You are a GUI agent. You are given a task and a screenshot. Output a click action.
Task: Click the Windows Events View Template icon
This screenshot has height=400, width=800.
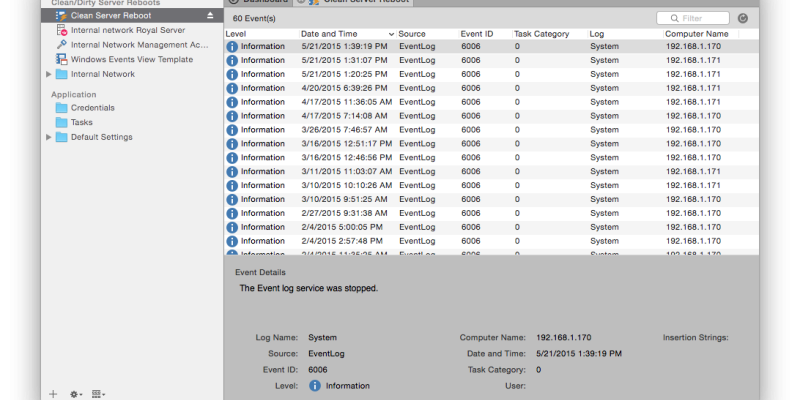click(61, 59)
